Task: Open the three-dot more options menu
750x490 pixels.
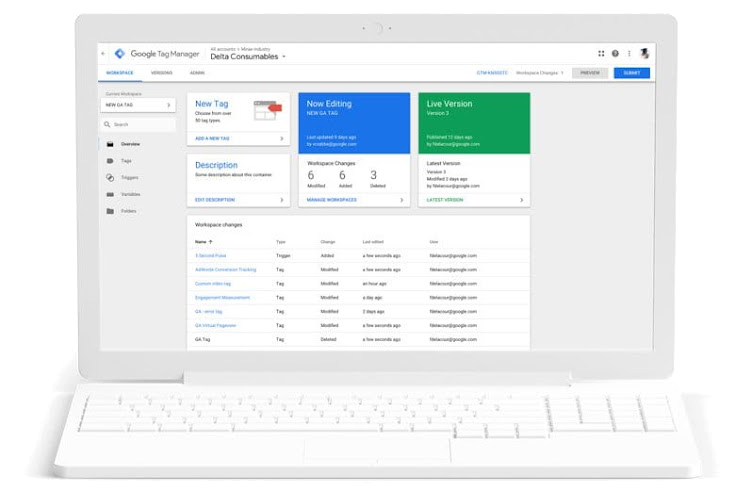Action: pyautogui.click(x=629, y=54)
